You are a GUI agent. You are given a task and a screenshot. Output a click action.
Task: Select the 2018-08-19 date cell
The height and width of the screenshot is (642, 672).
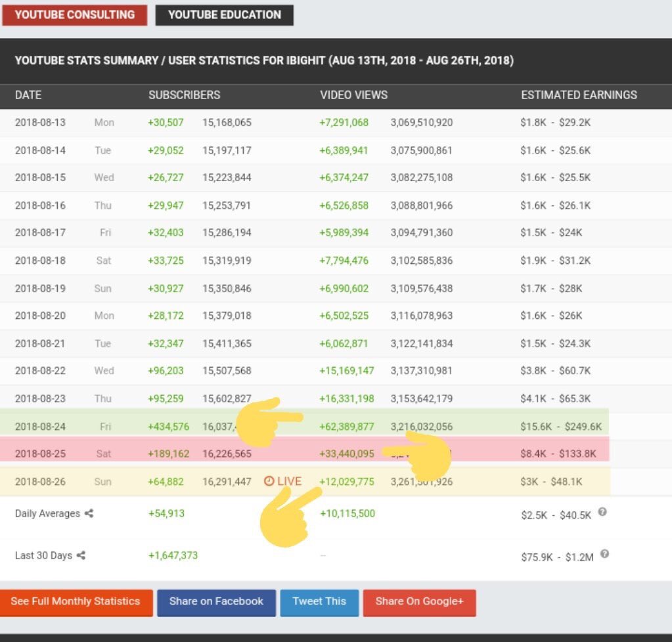click(40, 288)
